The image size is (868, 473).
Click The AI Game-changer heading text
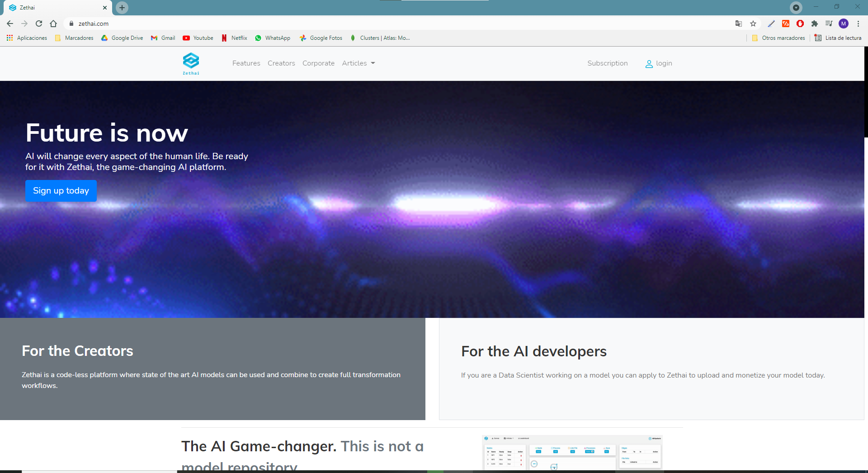pos(259,446)
